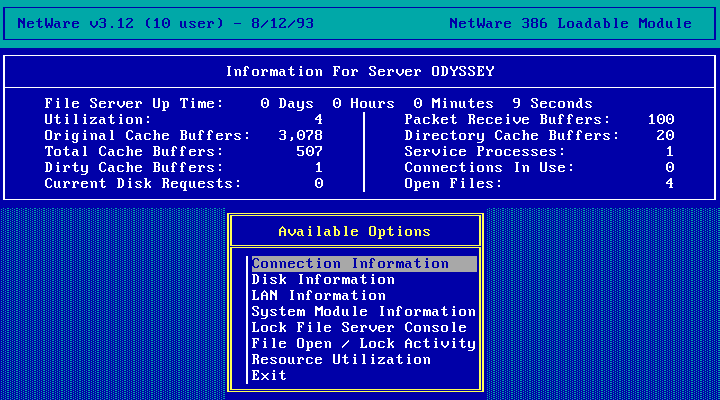Click Packet Receive Buffers label
Screen dimensions: 720x400
coord(507,119)
